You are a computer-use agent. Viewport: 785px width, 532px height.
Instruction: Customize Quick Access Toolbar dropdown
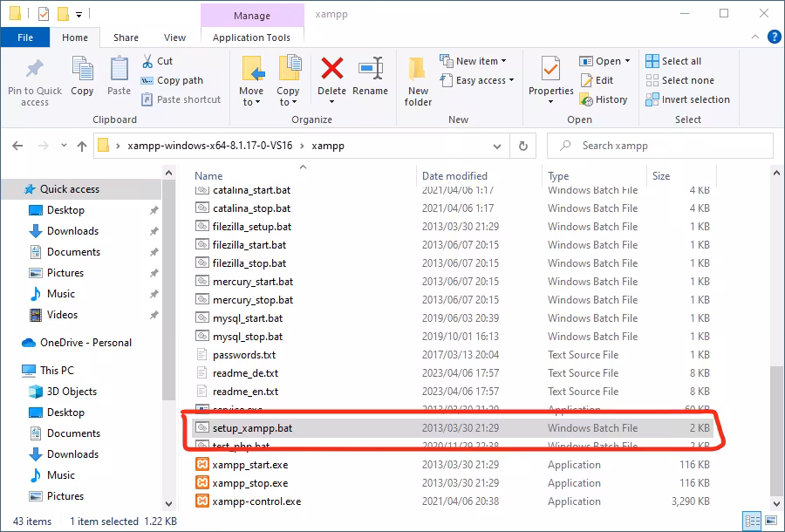coord(78,15)
